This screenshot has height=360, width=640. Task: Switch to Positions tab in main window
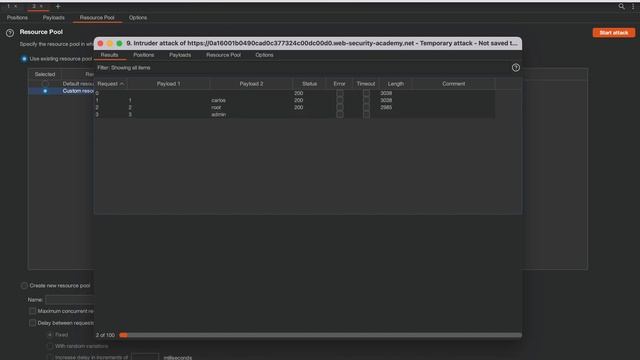coord(17,18)
